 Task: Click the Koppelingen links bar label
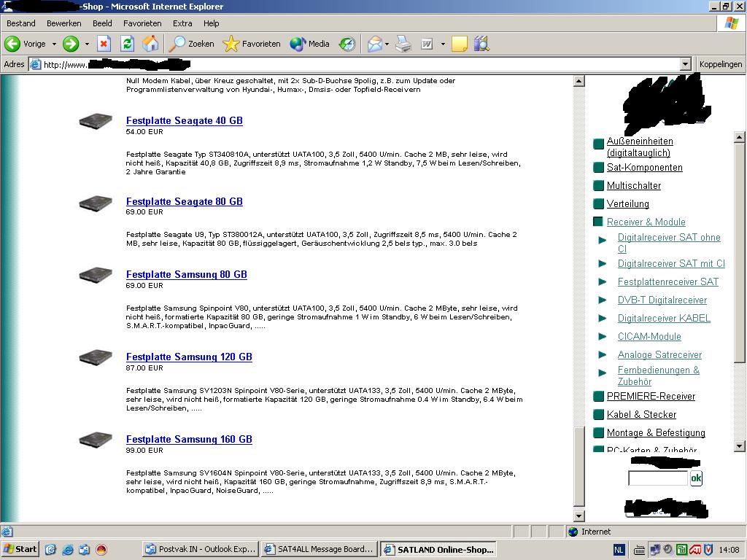720,64
